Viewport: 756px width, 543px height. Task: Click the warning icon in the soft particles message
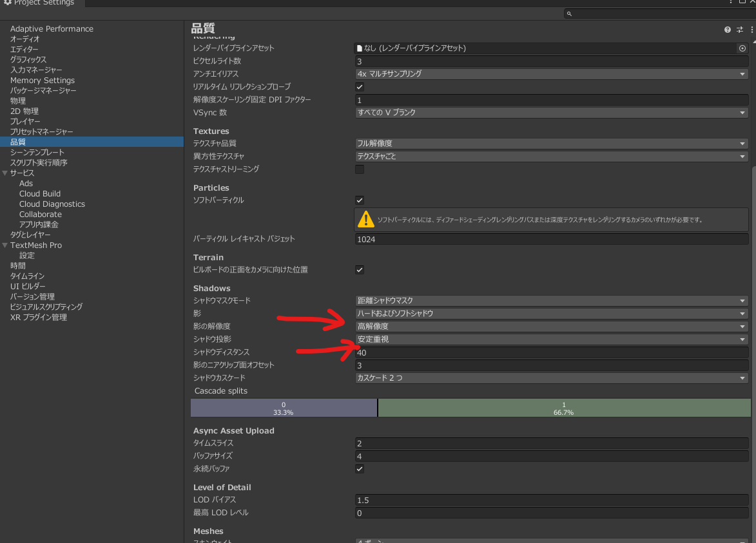coord(365,219)
